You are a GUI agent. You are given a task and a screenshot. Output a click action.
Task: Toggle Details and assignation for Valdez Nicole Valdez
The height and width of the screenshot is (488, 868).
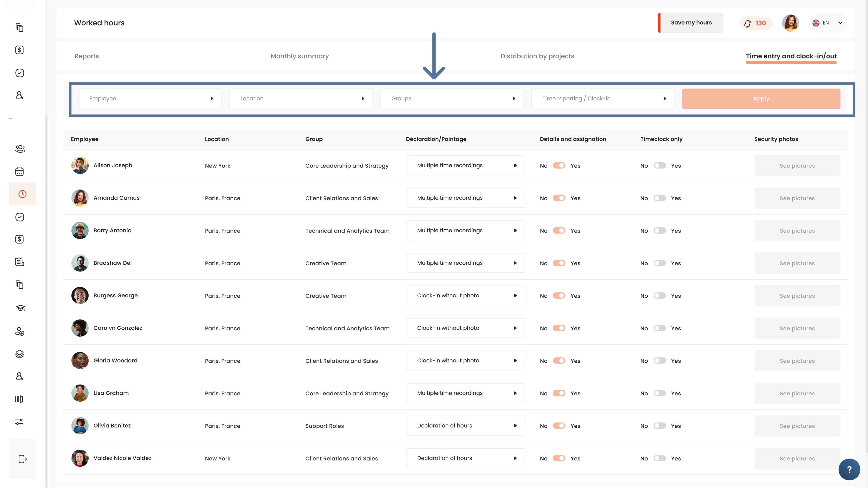[x=559, y=458]
